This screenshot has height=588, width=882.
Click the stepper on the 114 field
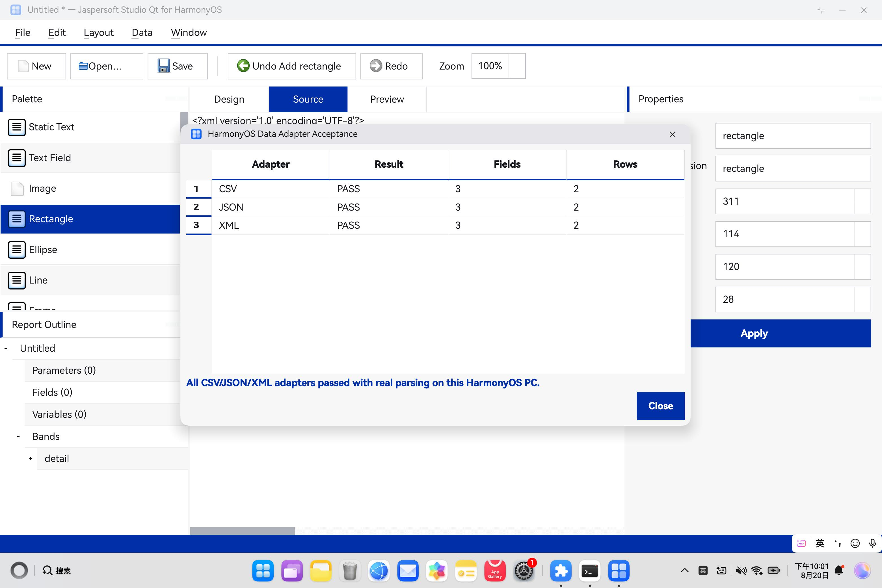pos(862,234)
